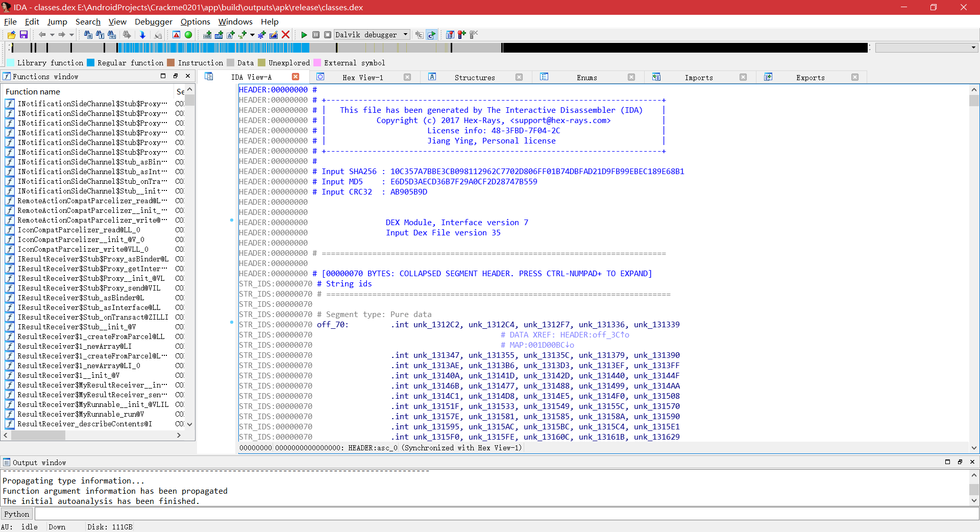Click the graph view icon left of IDA View-A
Screen dimensions: 980x532
tap(209, 76)
